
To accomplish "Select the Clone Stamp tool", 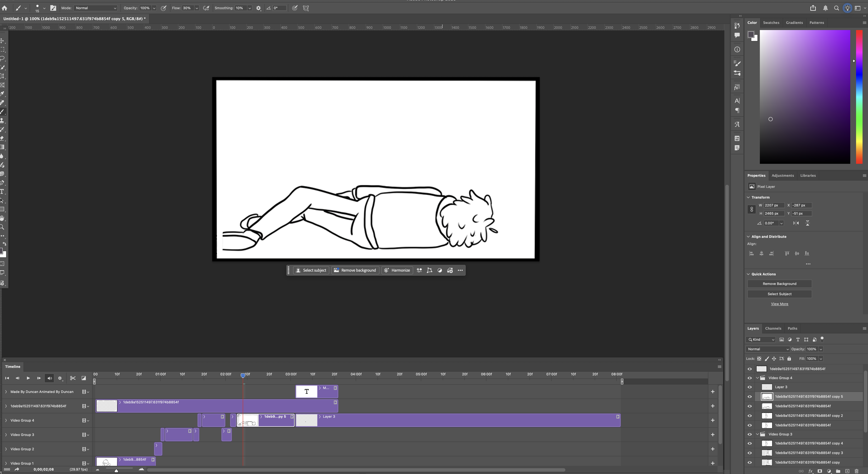I will [x=2, y=120].
